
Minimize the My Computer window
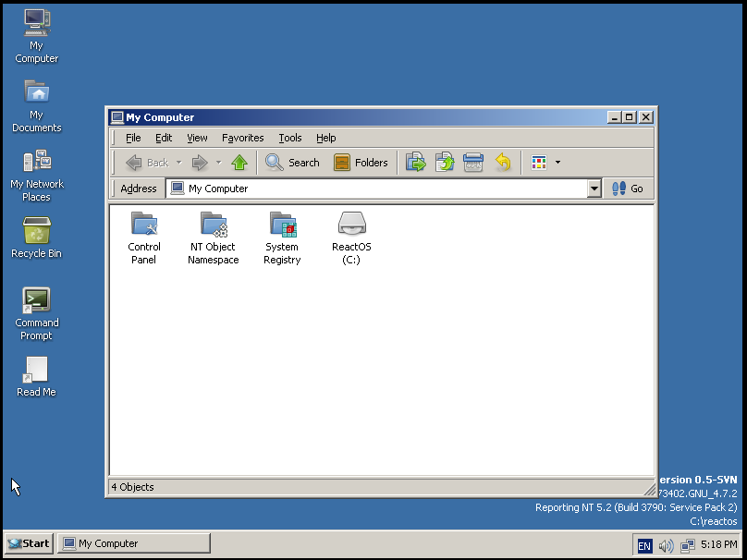click(614, 117)
